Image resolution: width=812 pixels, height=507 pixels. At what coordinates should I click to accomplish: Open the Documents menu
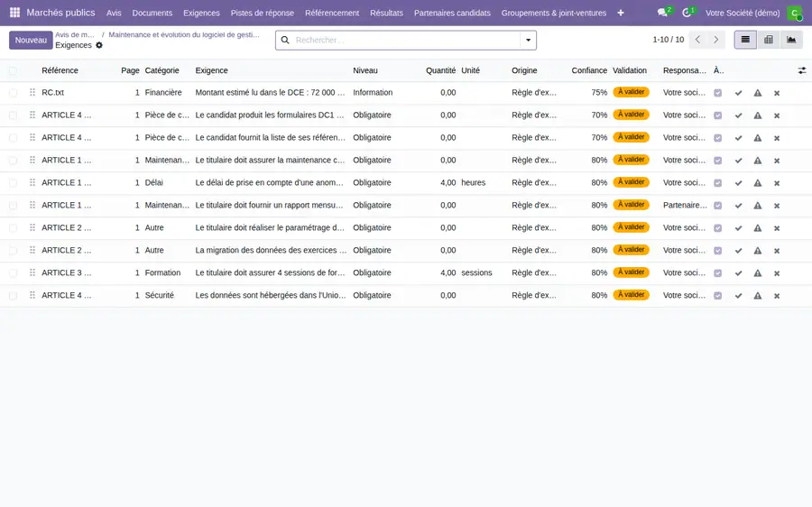152,13
